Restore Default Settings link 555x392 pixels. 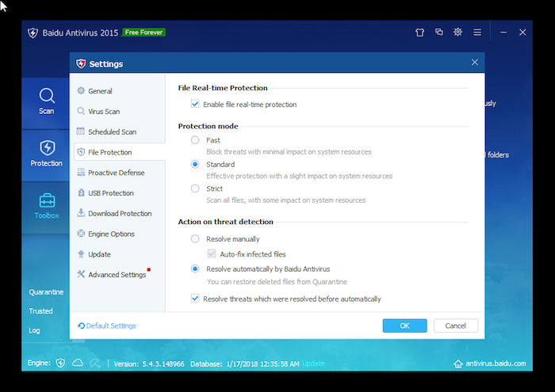click(x=111, y=325)
